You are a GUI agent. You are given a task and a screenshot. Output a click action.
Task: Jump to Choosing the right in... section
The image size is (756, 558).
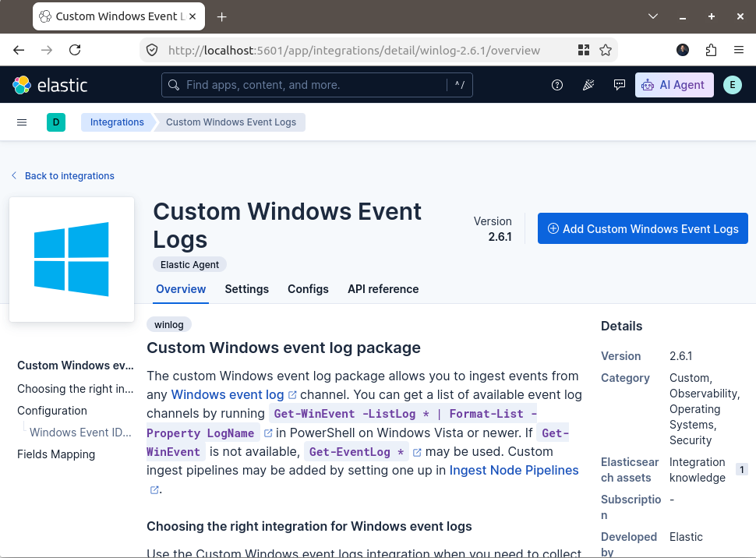pyautogui.click(x=76, y=388)
